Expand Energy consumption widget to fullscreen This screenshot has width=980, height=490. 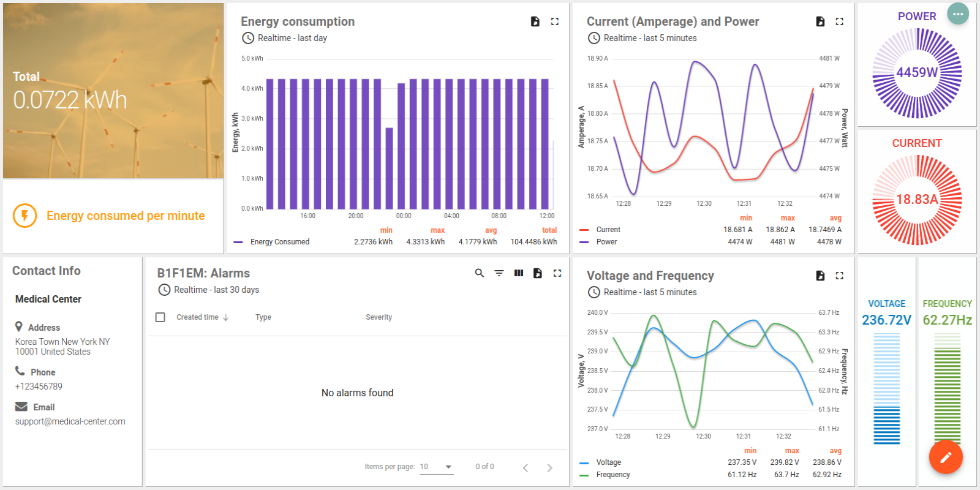pos(555,21)
